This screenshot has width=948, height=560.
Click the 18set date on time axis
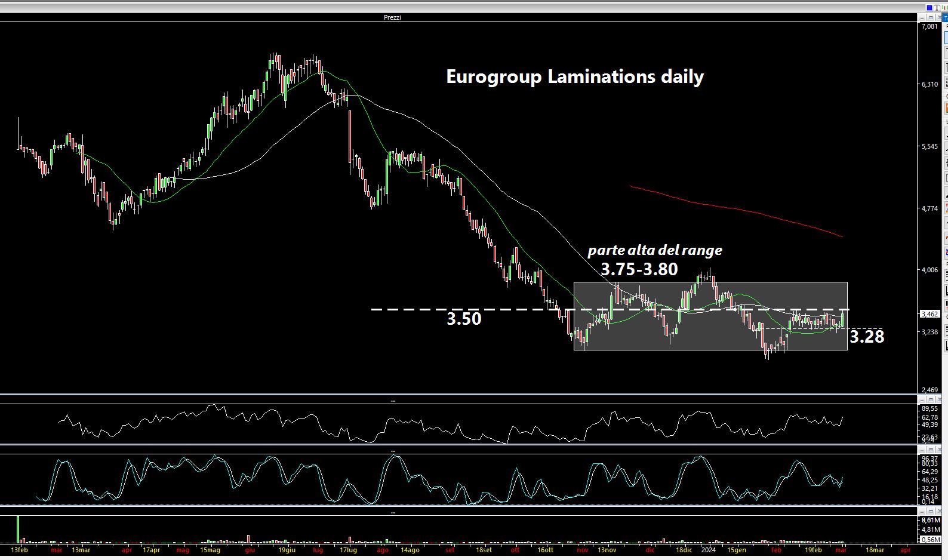(484, 550)
